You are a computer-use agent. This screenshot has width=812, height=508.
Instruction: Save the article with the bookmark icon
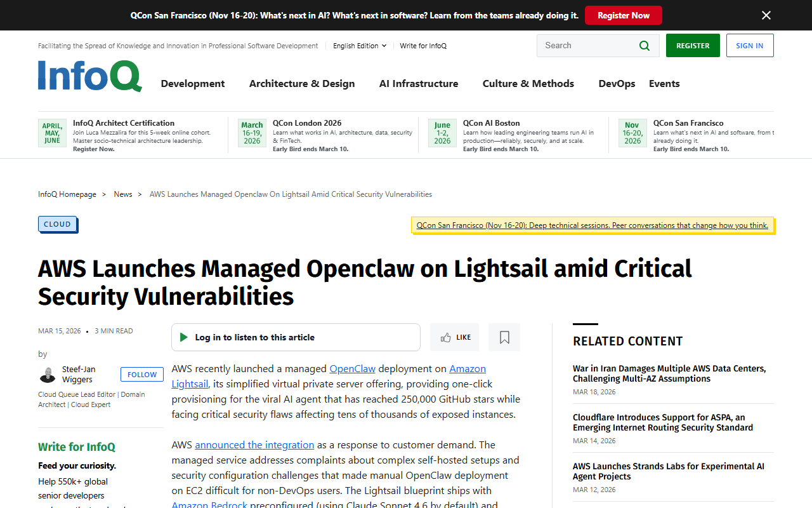tap(504, 337)
